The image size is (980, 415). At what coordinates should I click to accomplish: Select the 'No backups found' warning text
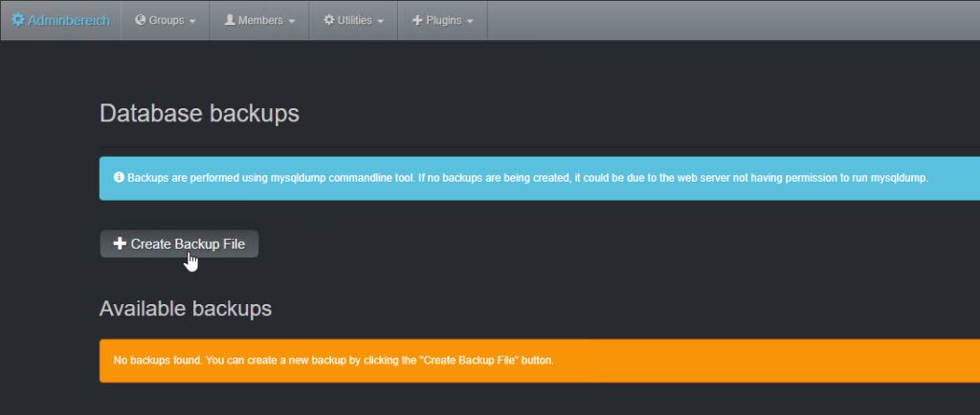click(x=334, y=360)
